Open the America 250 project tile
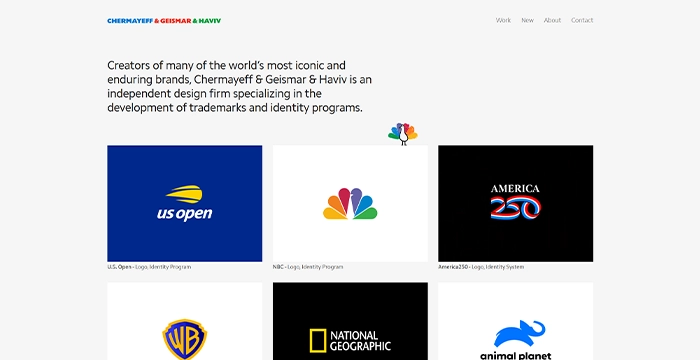The image size is (700, 360). (516, 203)
